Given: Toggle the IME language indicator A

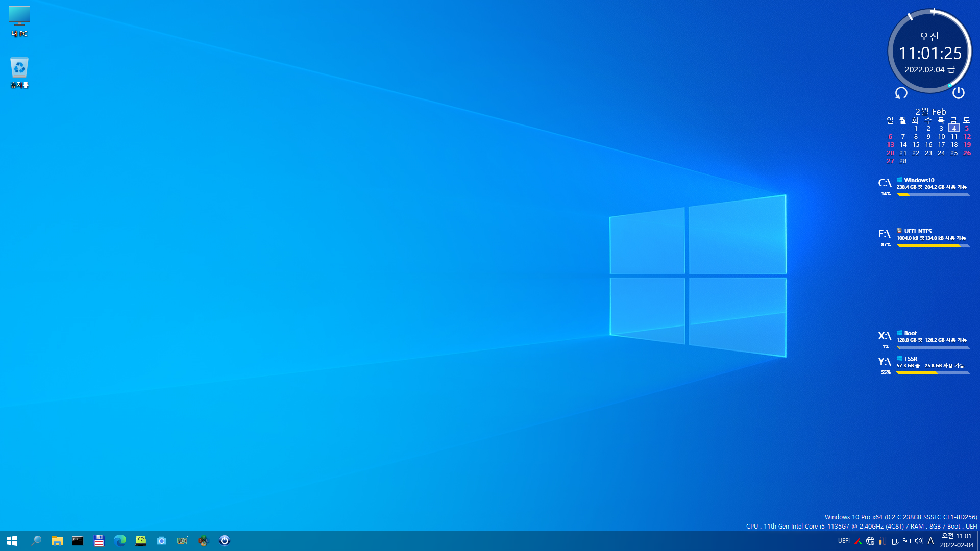Looking at the screenshot, I should (x=930, y=541).
